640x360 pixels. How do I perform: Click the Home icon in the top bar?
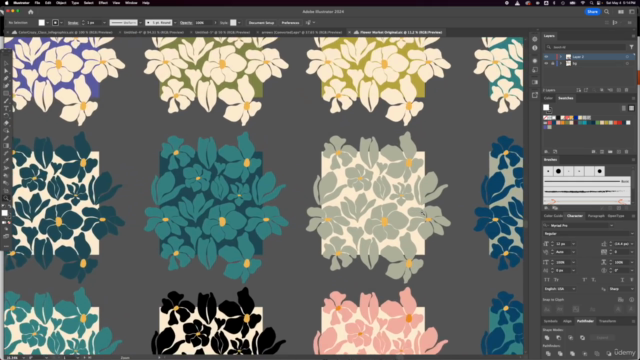pos(31,12)
